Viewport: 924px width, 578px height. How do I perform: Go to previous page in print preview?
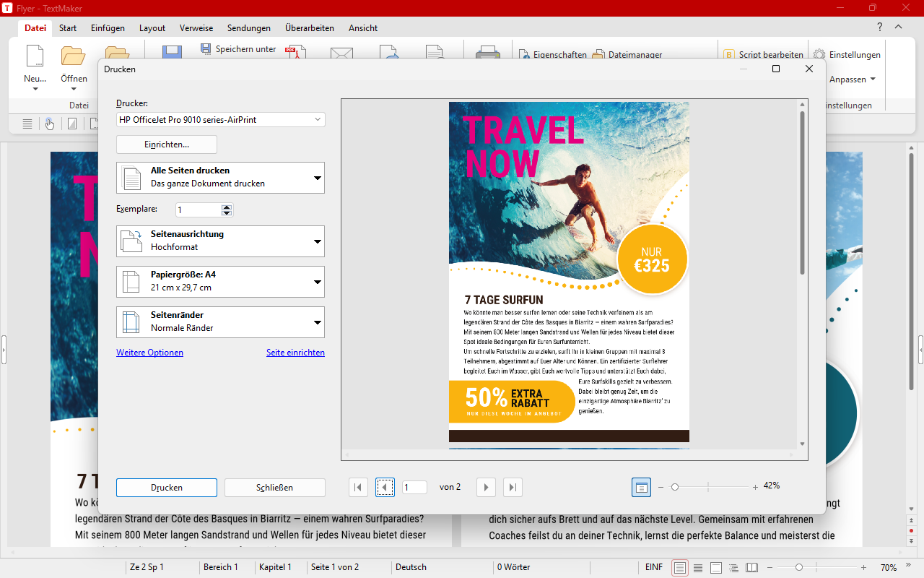coord(385,488)
